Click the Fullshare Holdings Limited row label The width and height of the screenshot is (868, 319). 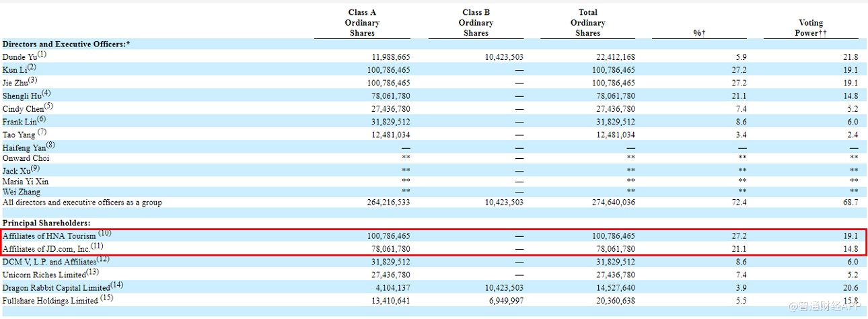click(50, 301)
